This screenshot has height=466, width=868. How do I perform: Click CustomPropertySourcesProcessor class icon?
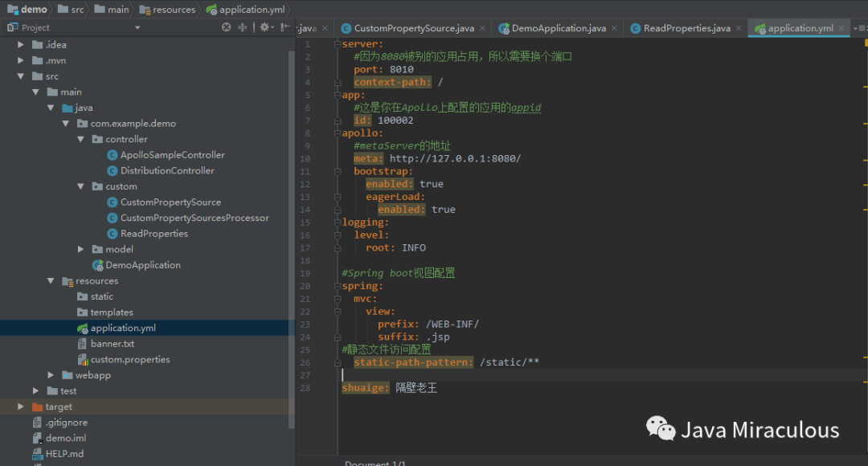click(x=113, y=218)
